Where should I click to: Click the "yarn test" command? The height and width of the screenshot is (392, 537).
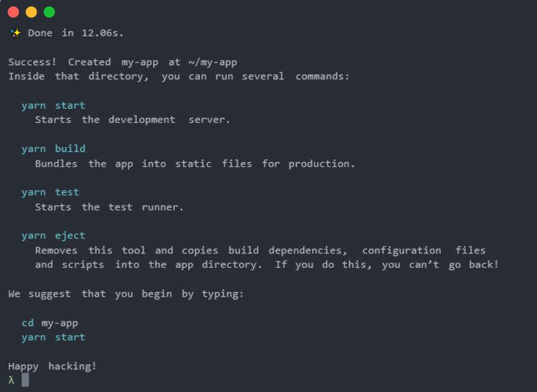coord(50,192)
